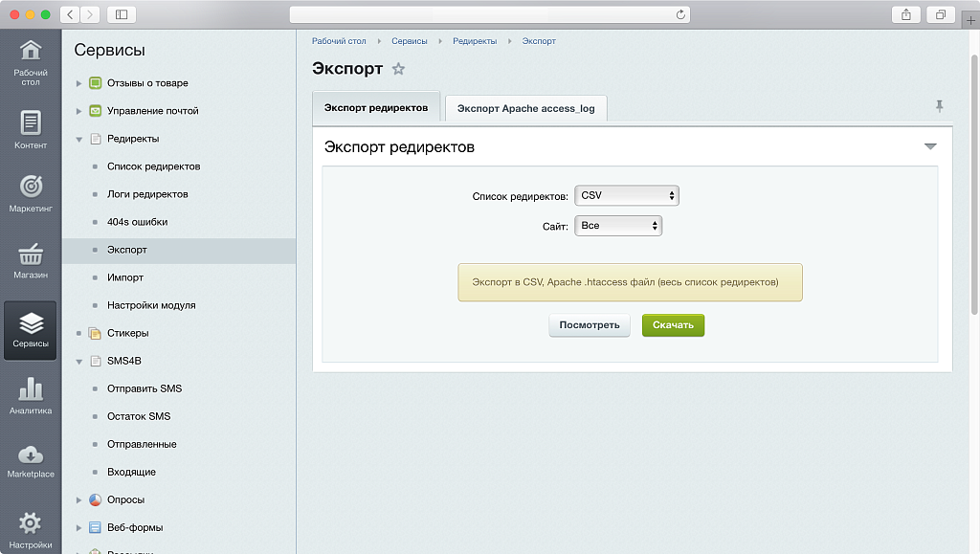Collapse the Экспорт редиректов section arrow
Screen dimensions: 980x554
[x=930, y=147]
